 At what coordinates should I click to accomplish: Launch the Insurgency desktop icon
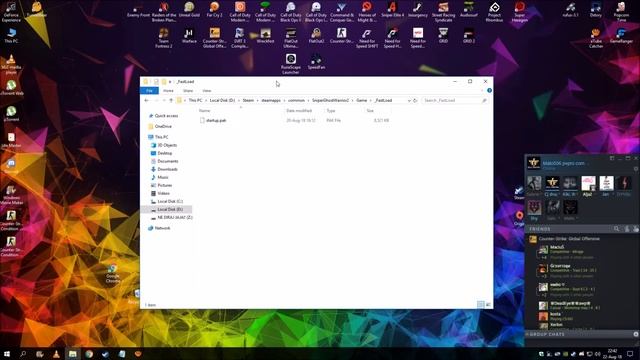coord(418,10)
